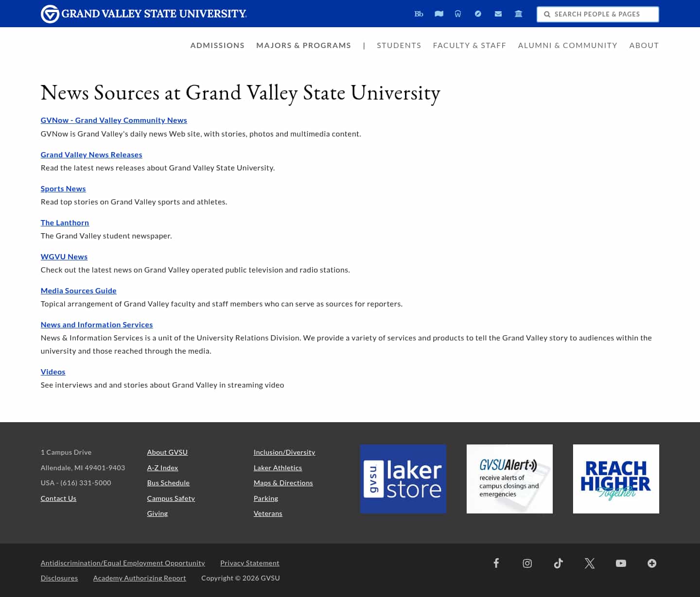
Task: Open the Alumni & Community menu
Action: 567,45
